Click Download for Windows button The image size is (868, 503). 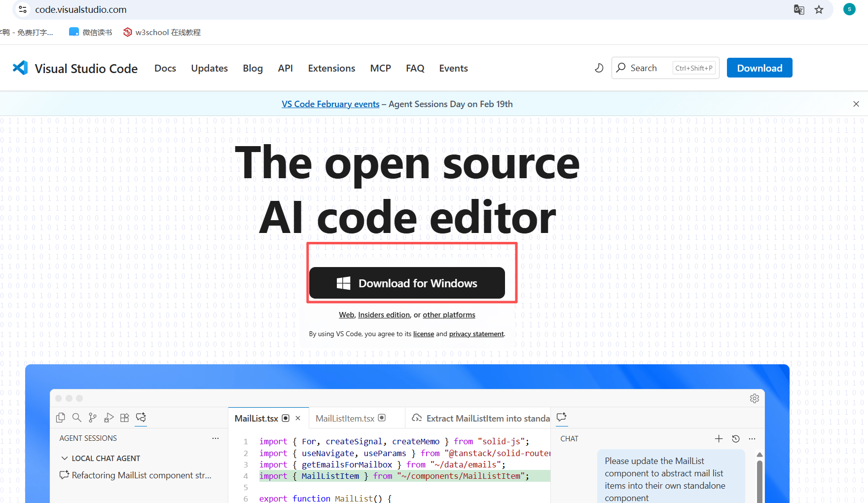pos(407,283)
